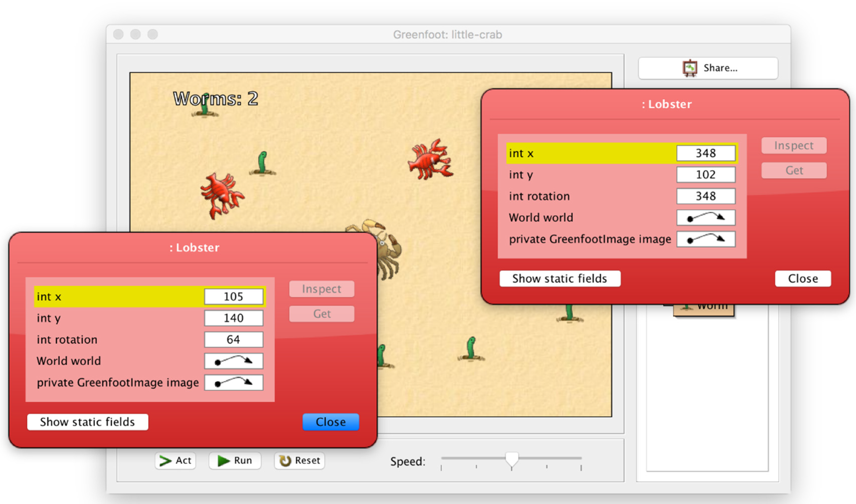Select int y row with value 102
The height and width of the screenshot is (504, 856).
tap(622, 175)
